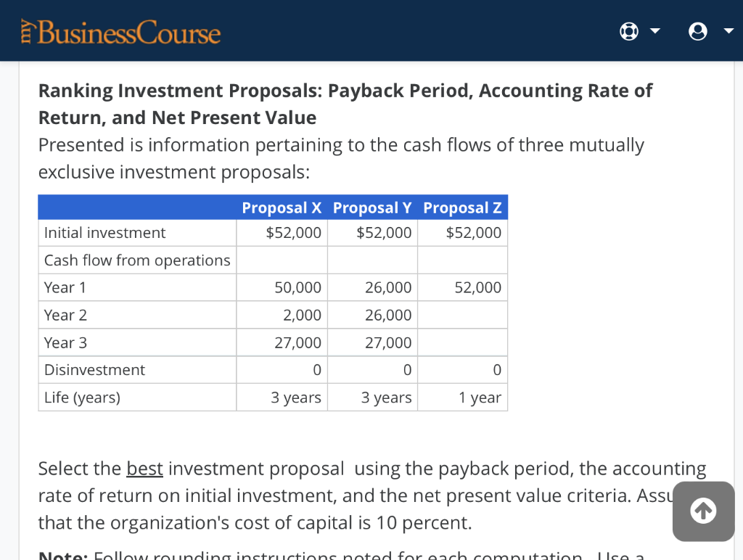Viewport: 743px width, 560px height.
Task: Open the user account dropdown menu
Action: coord(725,31)
